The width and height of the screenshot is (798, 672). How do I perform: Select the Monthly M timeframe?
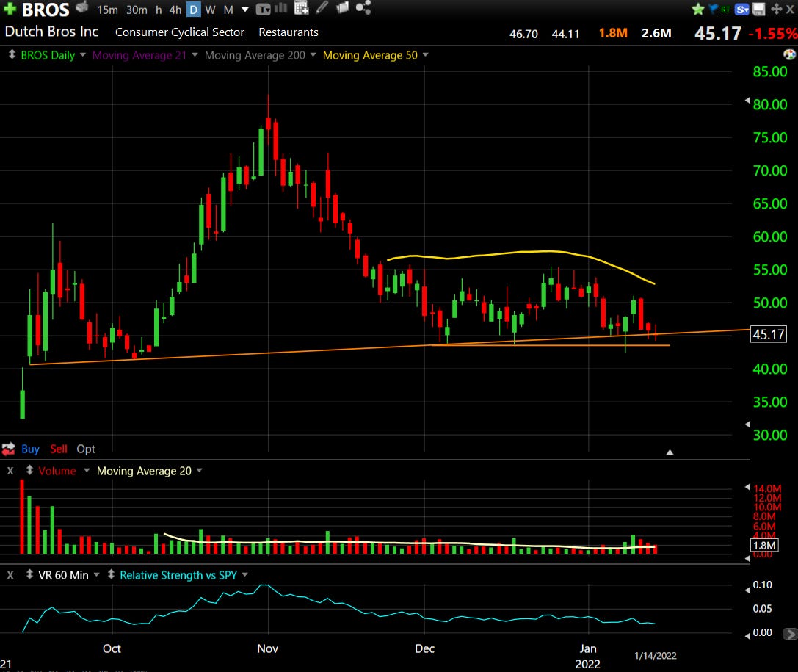click(228, 10)
